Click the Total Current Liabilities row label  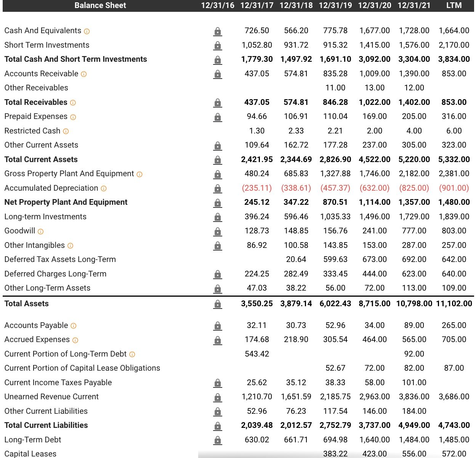pyautogui.click(x=46, y=425)
